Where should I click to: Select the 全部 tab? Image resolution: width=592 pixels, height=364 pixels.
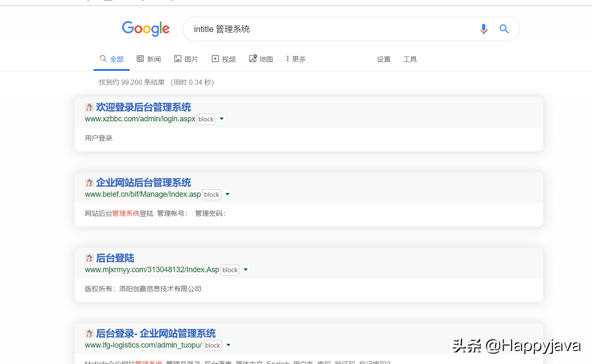tap(112, 59)
